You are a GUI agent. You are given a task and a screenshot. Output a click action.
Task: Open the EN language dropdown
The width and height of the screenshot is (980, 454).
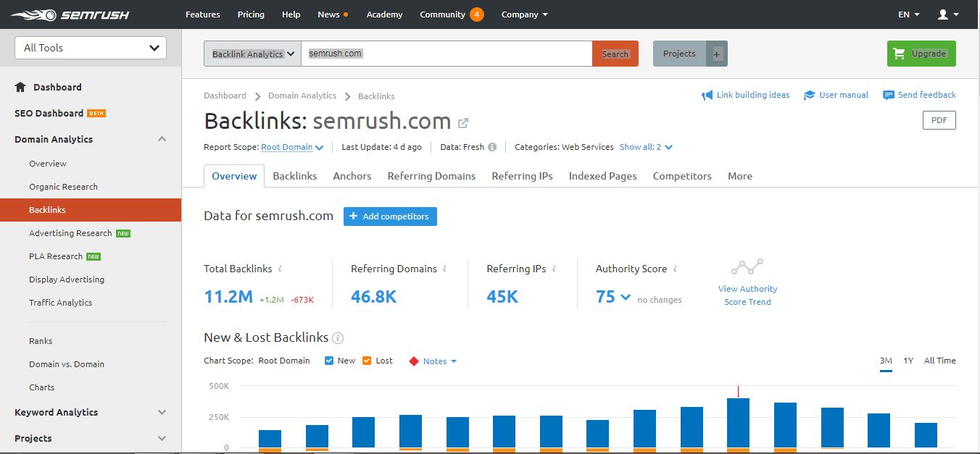click(x=909, y=14)
